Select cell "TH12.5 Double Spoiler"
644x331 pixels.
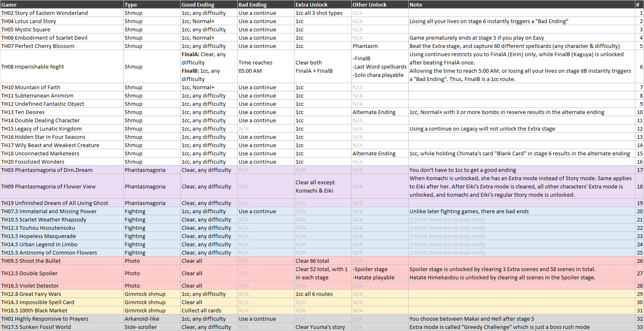point(62,273)
